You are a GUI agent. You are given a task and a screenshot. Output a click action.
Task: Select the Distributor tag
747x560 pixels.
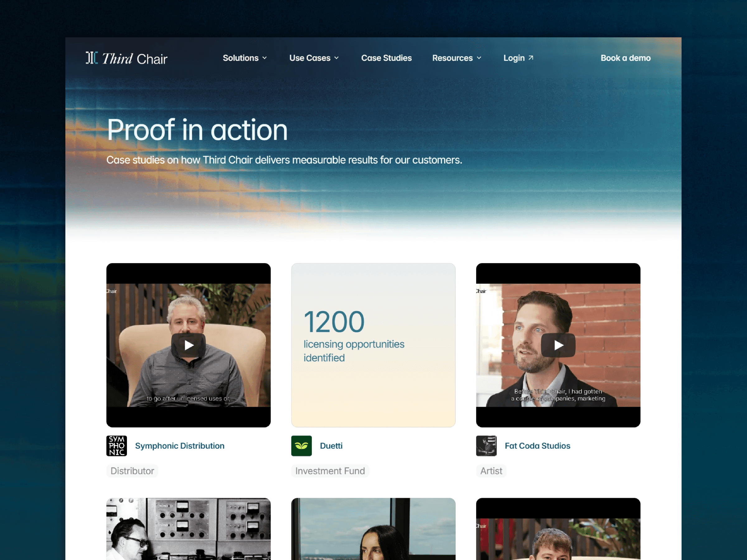[x=132, y=470]
